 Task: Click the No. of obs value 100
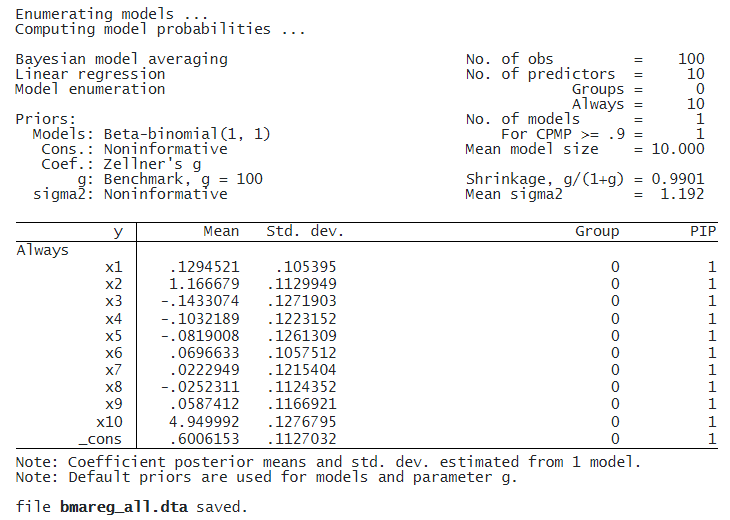pyautogui.click(x=690, y=59)
